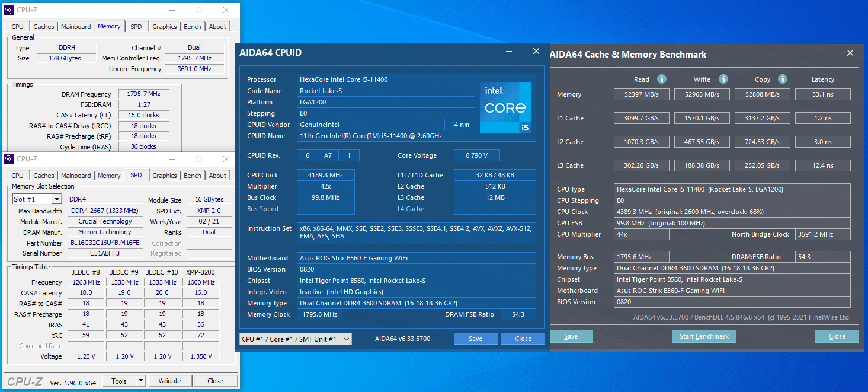The height and width of the screenshot is (392, 868).
Task: Click the Validate button in CPU-Z
Action: pos(169,381)
